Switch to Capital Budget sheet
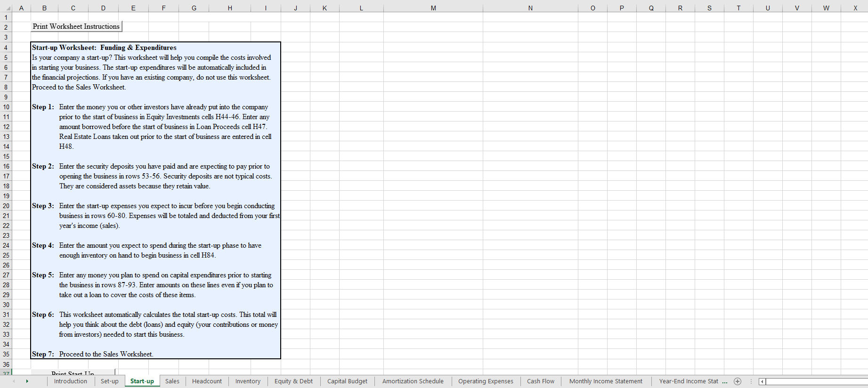Viewport: 868px width, 388px height. click(x=347, y=381)
